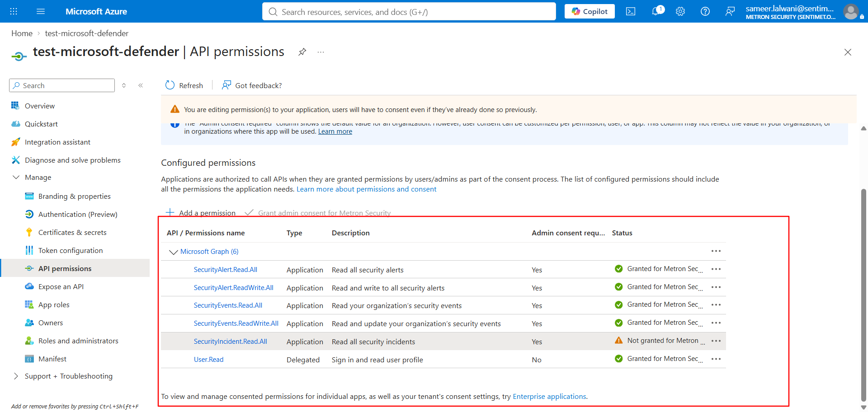The width and height of the screenshot is (868, 412).
Task: Open more options for SecurityAlert.Read.All row
Action: click(x=716, y=269)
